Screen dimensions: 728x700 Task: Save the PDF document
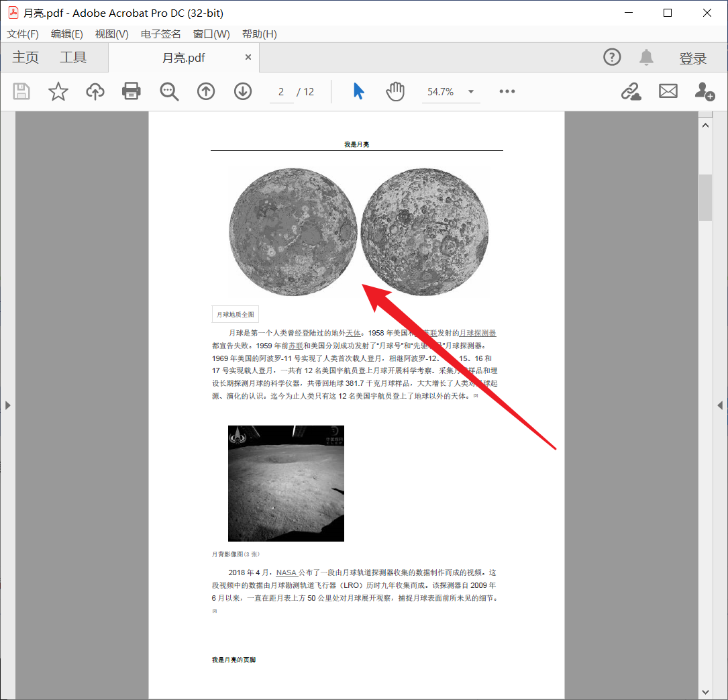click(x=21, y=91)
